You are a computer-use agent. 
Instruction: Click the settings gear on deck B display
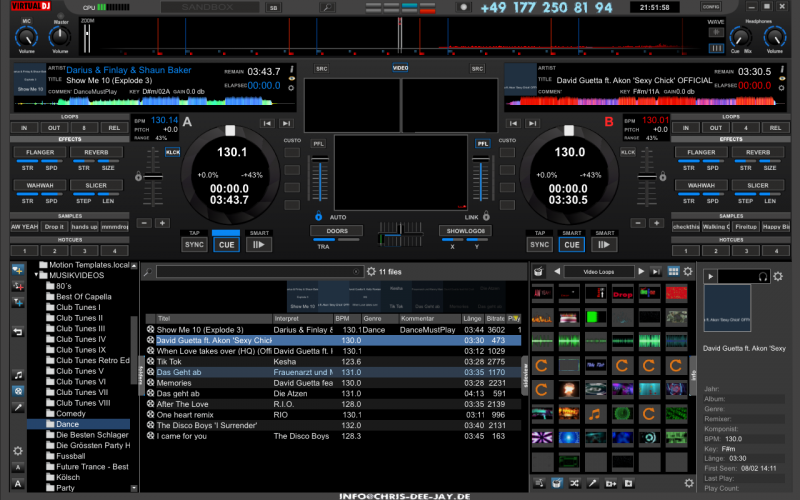[784, 86]
